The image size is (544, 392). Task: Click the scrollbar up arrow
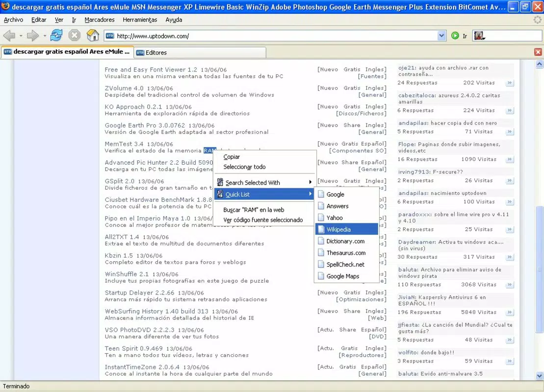[540, 64]
